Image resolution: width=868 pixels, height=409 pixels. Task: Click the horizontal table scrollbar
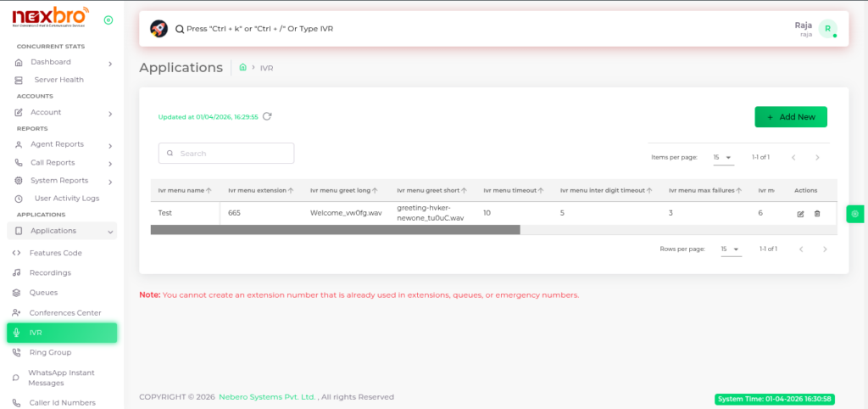[335, 230]
